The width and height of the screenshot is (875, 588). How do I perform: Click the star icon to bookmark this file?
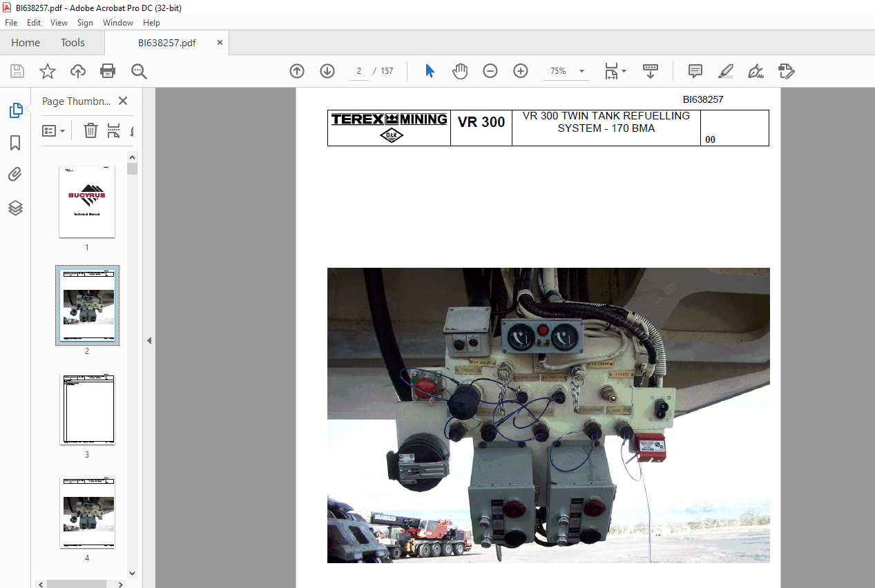coord(48,71)
